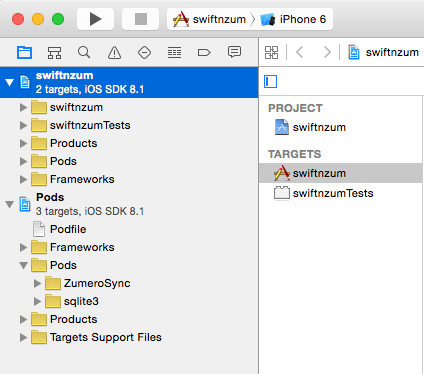The height and width of the screenshot is (374, 424).
Task: Click the PROJECT section blueprint icon
Action: coord(282,127)
